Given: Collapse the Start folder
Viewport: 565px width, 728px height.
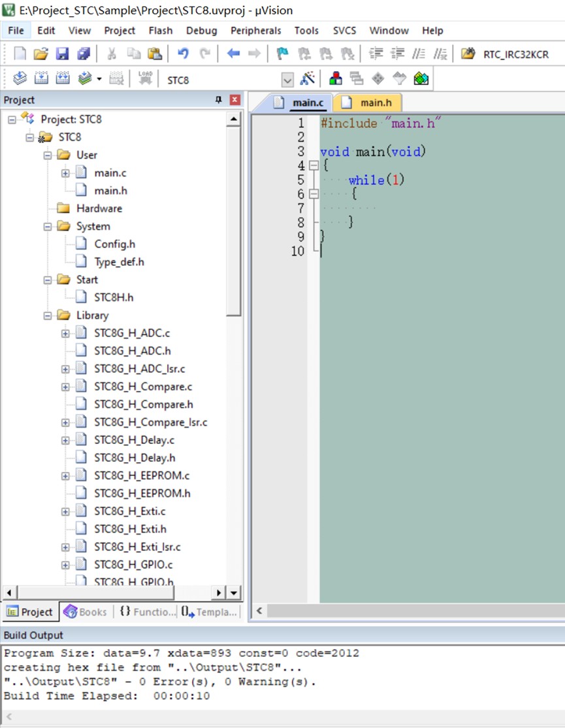Looking at the screenshot, I should coord(48,280).
